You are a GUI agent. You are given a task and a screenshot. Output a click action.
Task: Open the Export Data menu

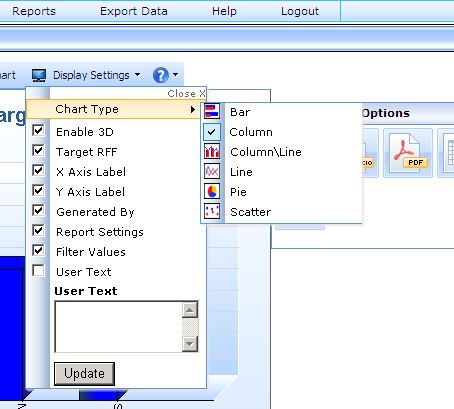pyautogui.click(x=134, y=11)
